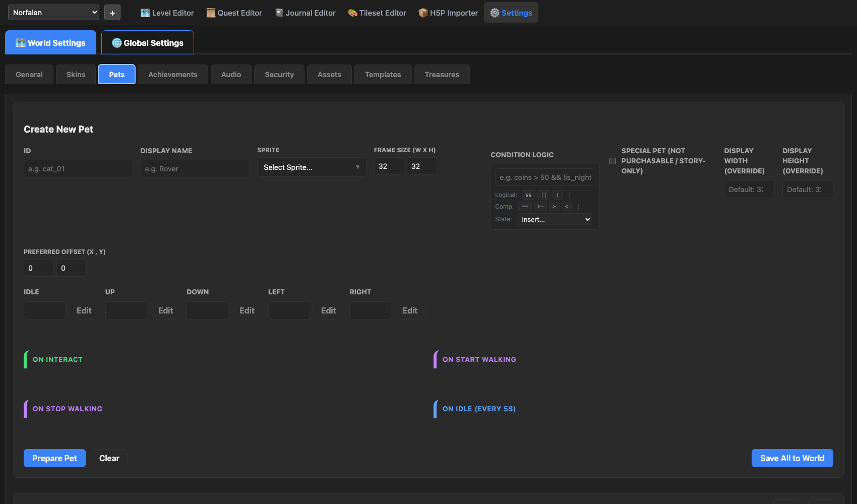Click the pet ID input field
Viewport: 857px width, 504px height.
point(78,169)
